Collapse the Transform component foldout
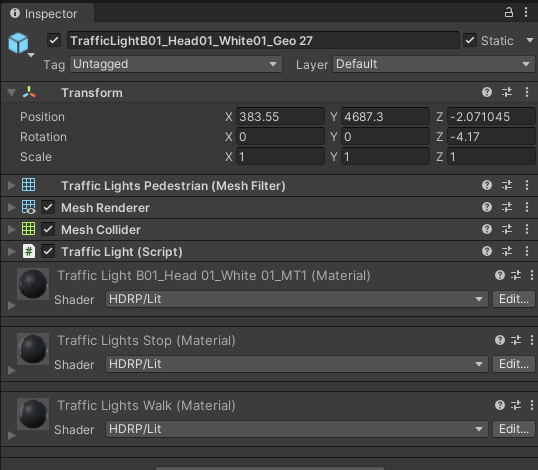 (x=12, y=93)
